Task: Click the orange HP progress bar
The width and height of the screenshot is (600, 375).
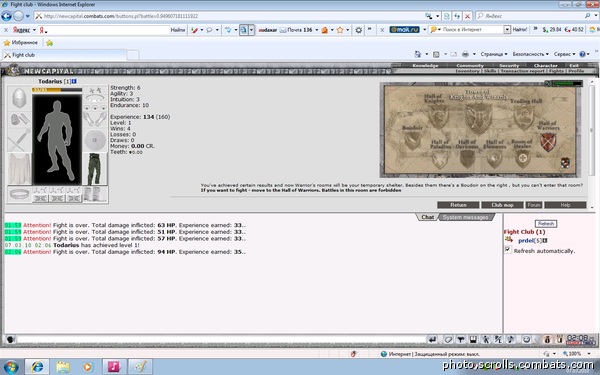Action: click(57, 90)
